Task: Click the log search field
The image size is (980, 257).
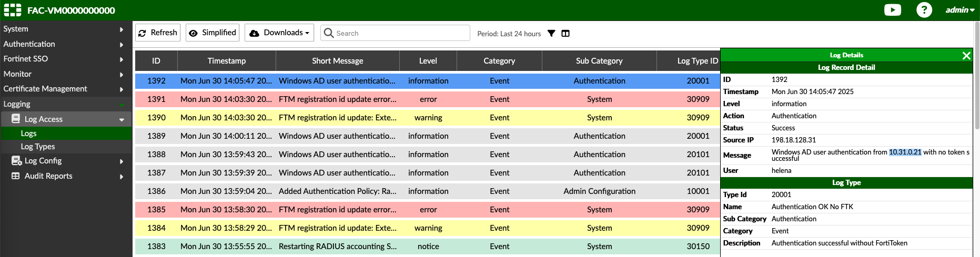Action: pyautogui.click(x=400, y=33)
